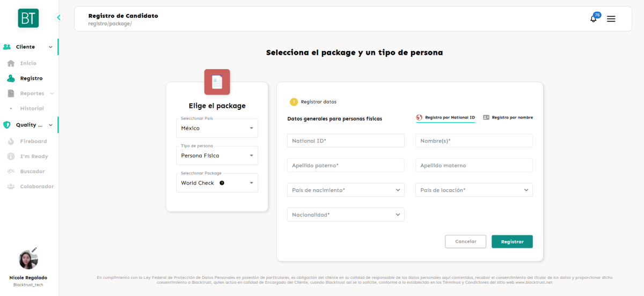Click the red package document icon
Viewport: 644px width, 296px height.
click(217, 82)
